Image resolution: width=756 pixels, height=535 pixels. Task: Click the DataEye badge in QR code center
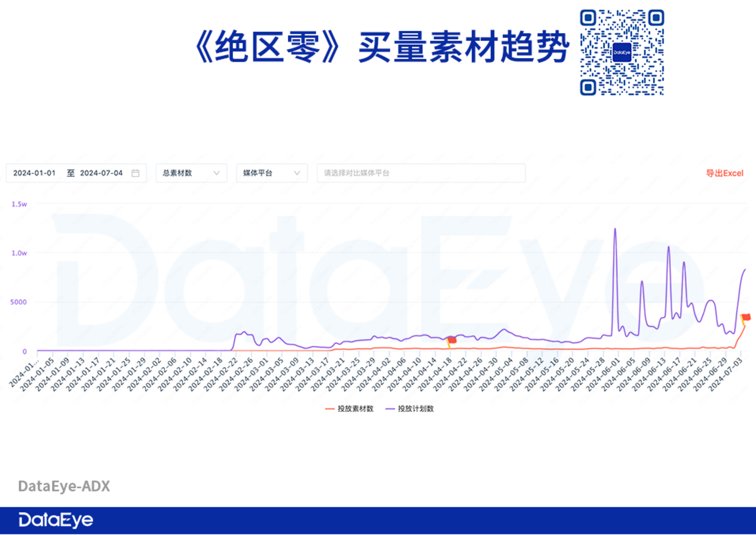click(622, 52)
